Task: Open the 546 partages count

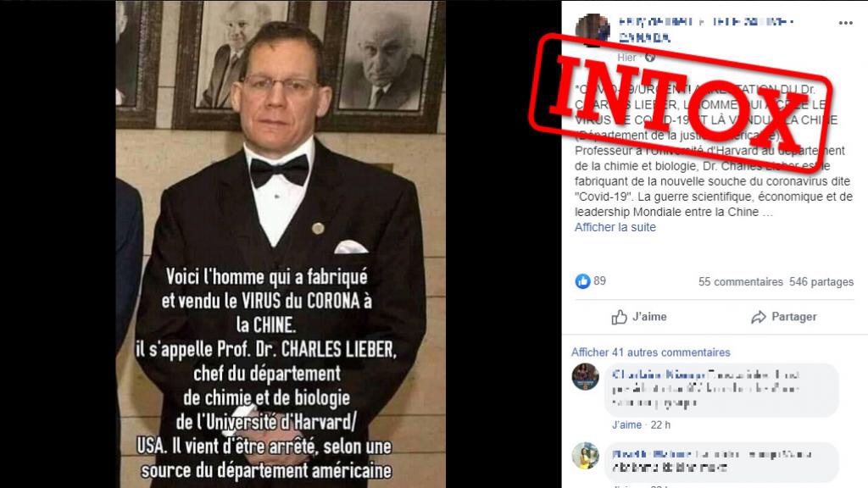Action: coord(821,281)
